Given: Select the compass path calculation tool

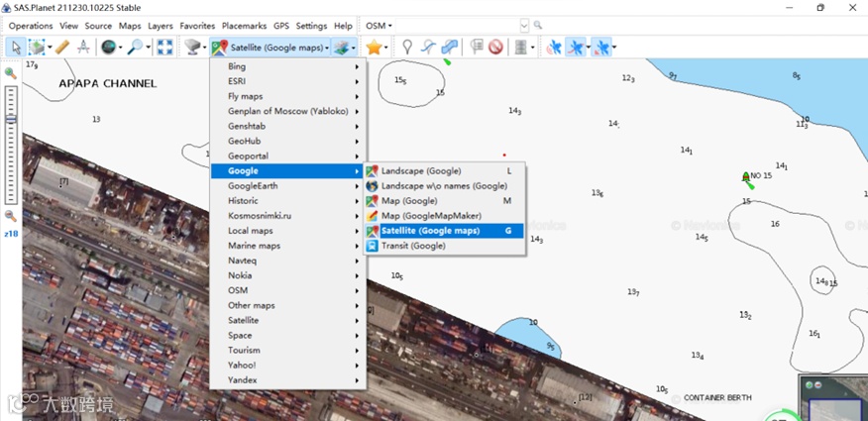Looking at the screenshot, I should 83,48.
